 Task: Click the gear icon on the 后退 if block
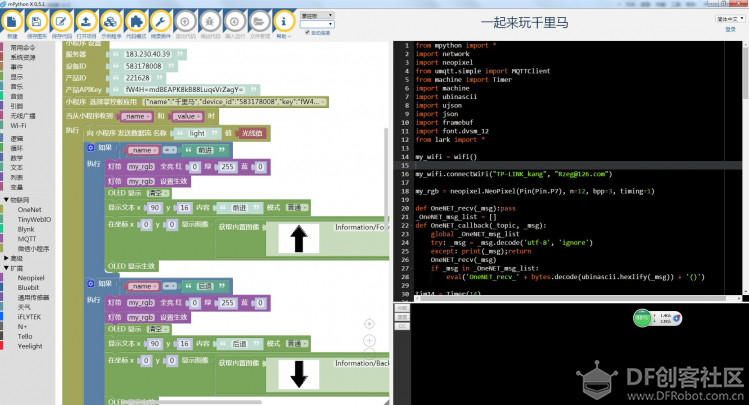[91, 284]
